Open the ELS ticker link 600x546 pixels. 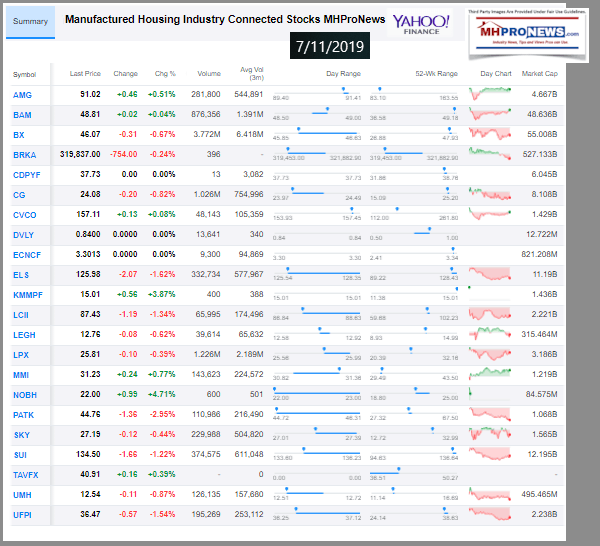pos(21,275)
